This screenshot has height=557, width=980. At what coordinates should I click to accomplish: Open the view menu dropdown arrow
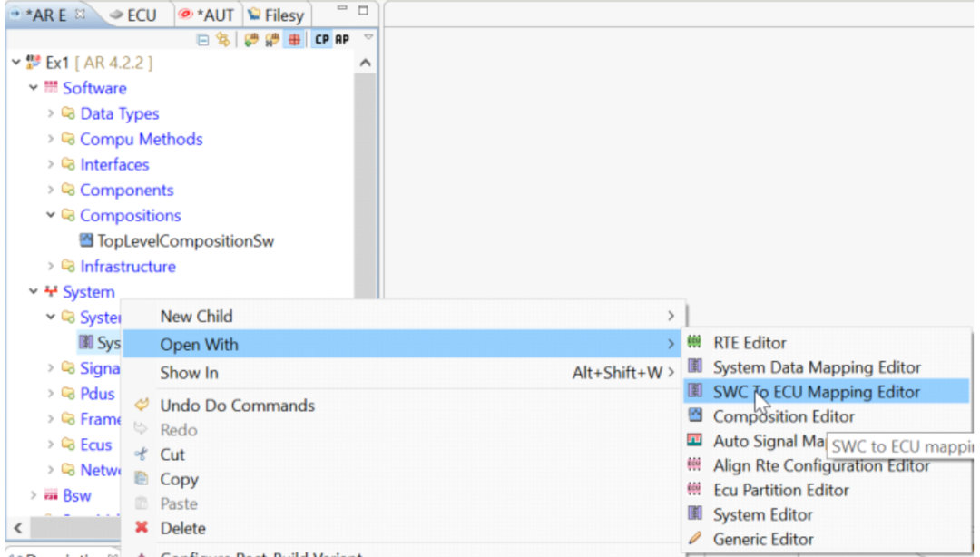[368, 37]
